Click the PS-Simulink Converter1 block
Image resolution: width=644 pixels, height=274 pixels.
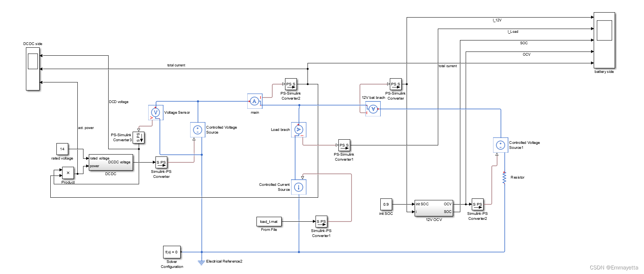point(344,145)
